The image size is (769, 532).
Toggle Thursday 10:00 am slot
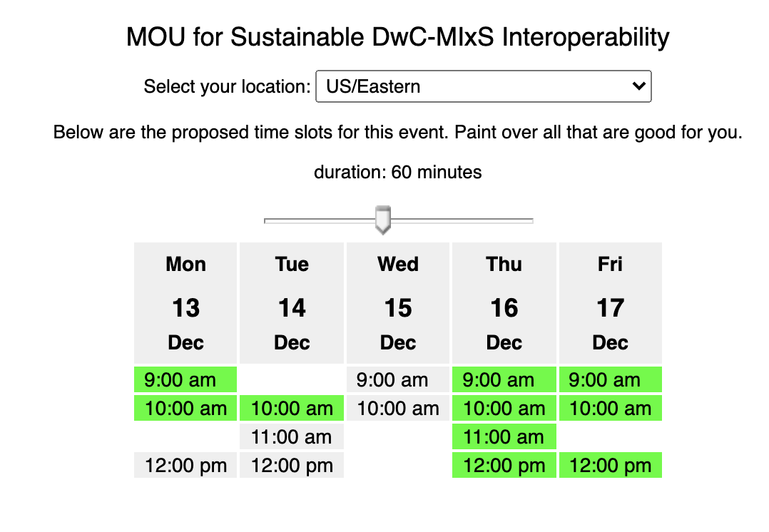(504, 408)
